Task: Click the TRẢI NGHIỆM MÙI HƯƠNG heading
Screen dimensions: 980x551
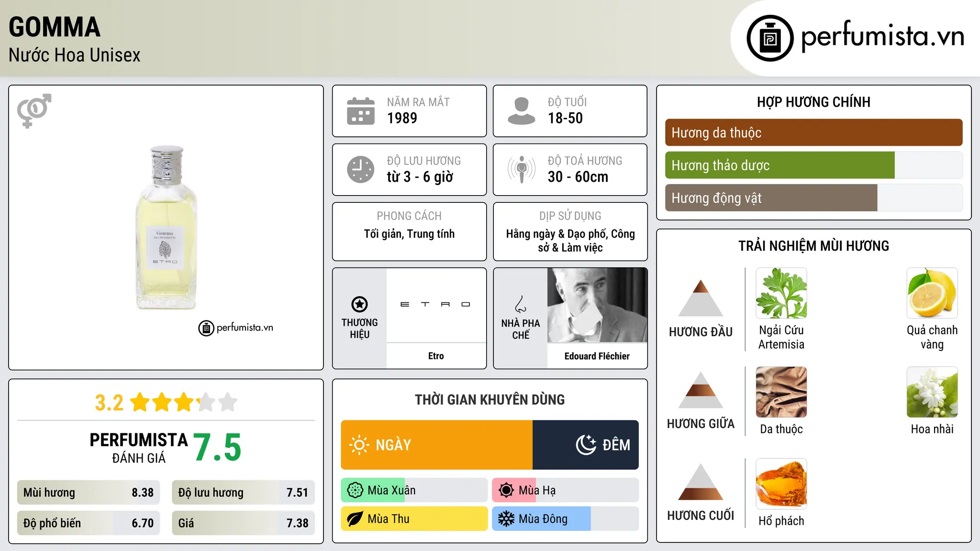Action: 813,246
